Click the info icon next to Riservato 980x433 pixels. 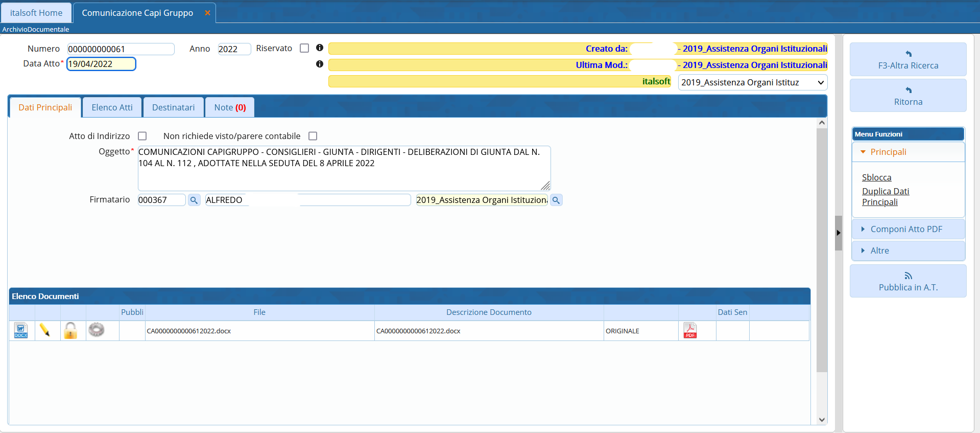[x=320, y=48]
